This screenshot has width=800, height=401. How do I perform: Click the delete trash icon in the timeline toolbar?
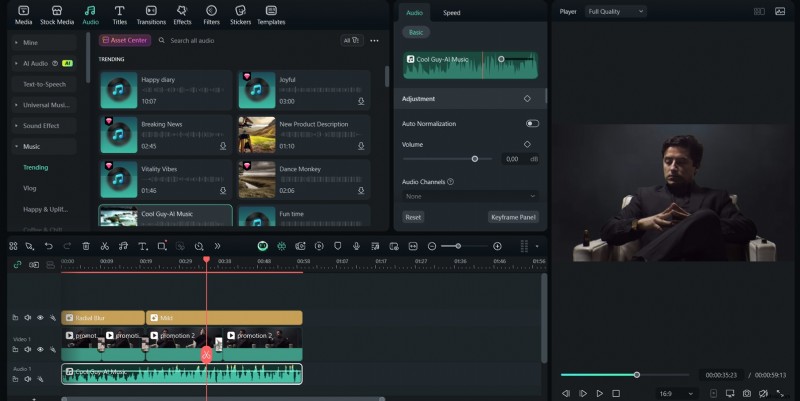point(86,246)
